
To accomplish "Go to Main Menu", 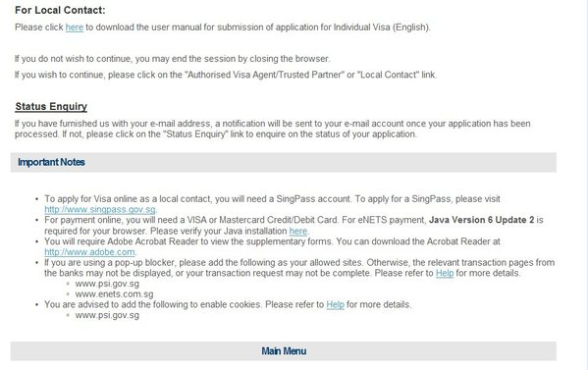I will pyautogui.click(x=284, y=351).
